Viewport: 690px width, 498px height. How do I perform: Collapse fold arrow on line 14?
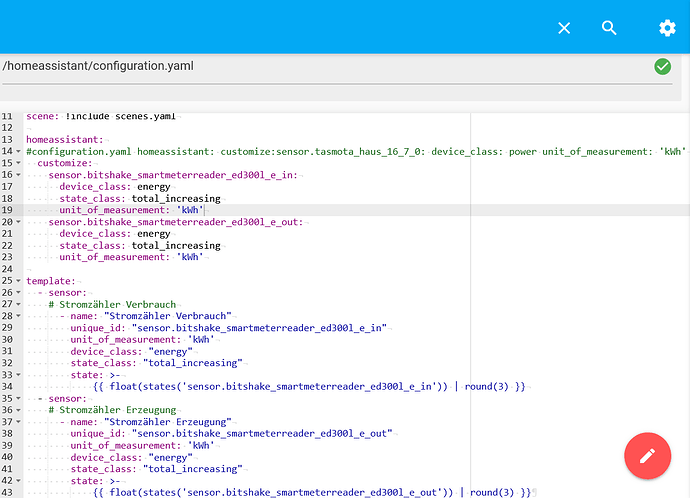click(x=18, y=151)
